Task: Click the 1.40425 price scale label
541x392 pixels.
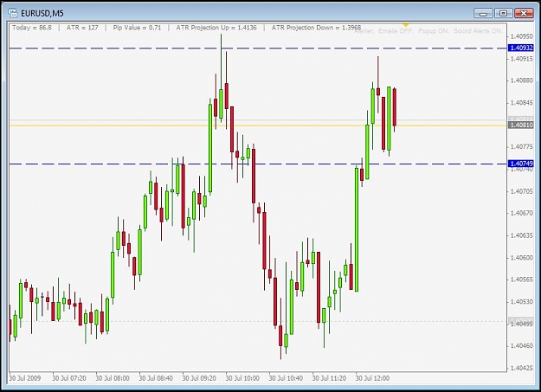Action: [x=522, y=368]
